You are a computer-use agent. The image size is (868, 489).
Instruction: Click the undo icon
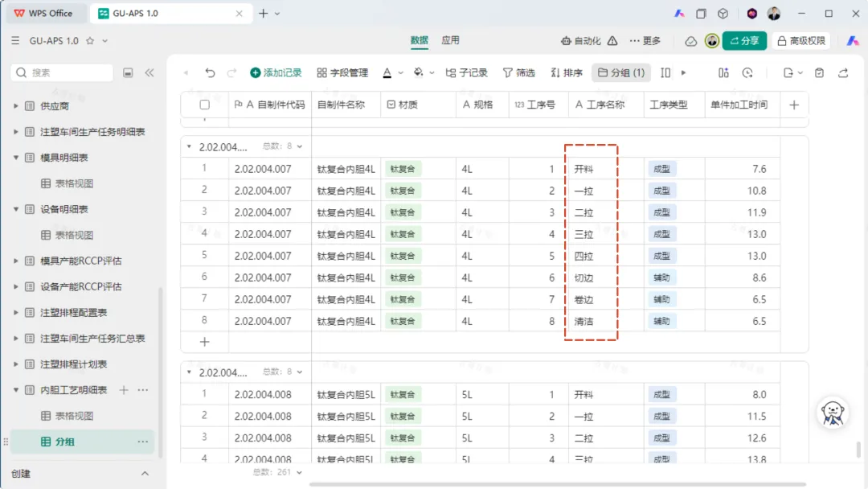tap(210, 72)
